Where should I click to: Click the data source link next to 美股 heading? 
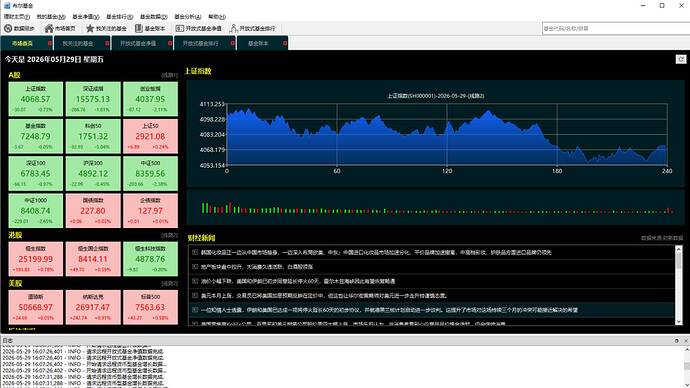(169, 284)
